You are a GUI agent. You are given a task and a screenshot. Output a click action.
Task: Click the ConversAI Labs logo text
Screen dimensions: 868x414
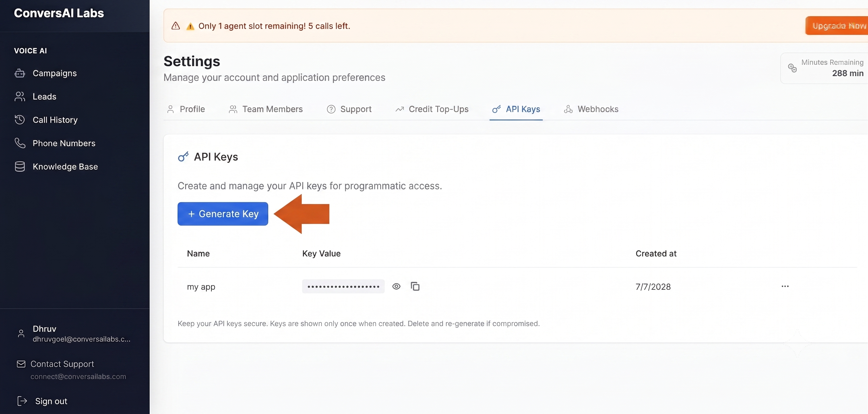click(x=59, y=13)
